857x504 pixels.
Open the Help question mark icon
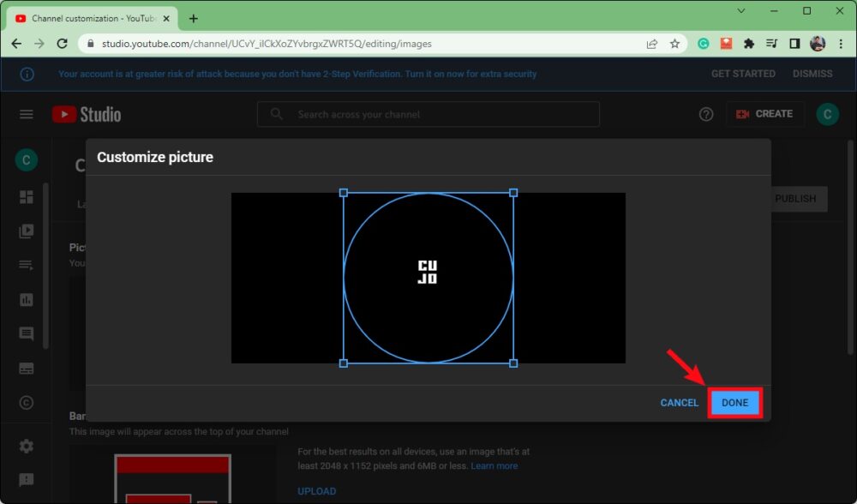pyautogui.click(x=706, y=115)
